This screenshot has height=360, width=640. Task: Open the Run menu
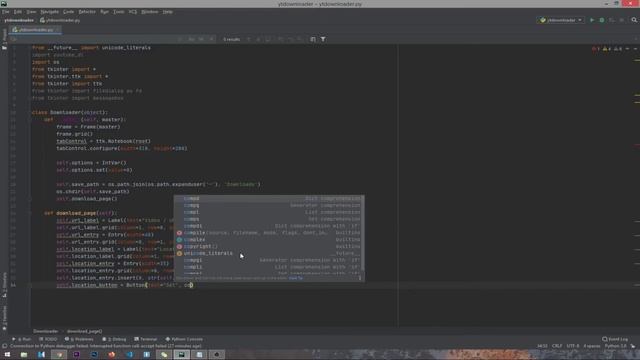(x=104, y=12)
